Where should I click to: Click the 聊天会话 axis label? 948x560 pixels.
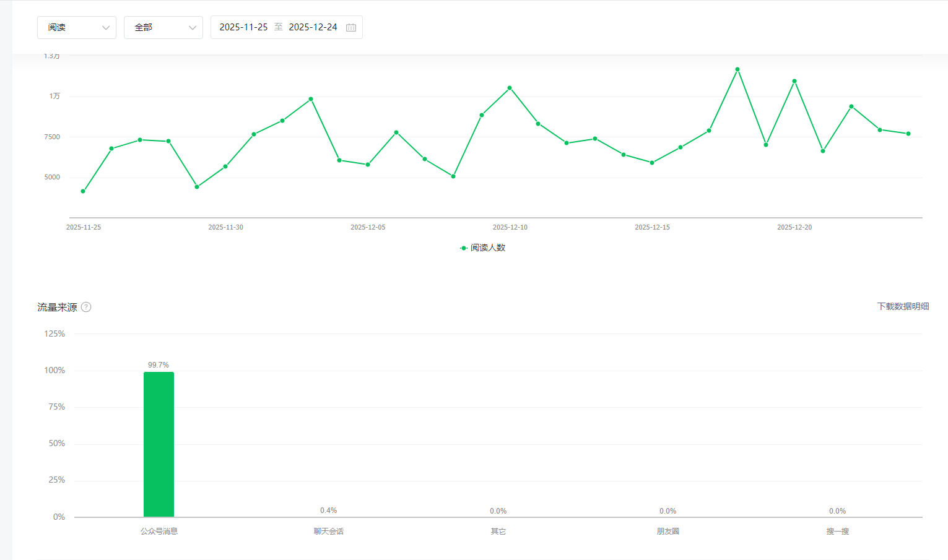click(x=328, y=531)
